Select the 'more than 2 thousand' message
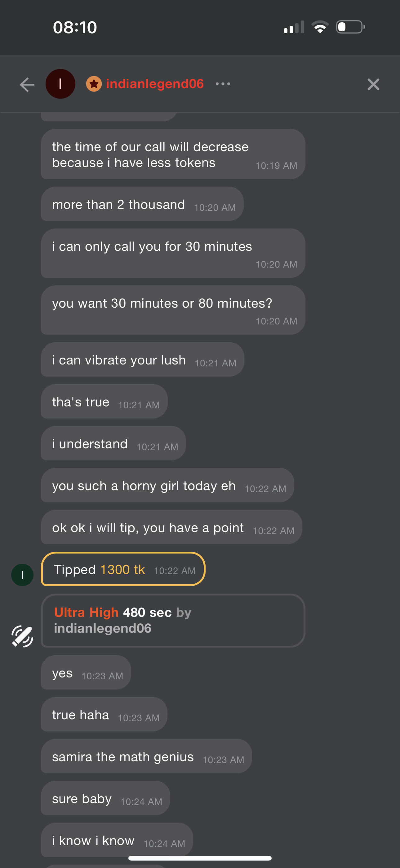400x868 pixels. (142, 204)
